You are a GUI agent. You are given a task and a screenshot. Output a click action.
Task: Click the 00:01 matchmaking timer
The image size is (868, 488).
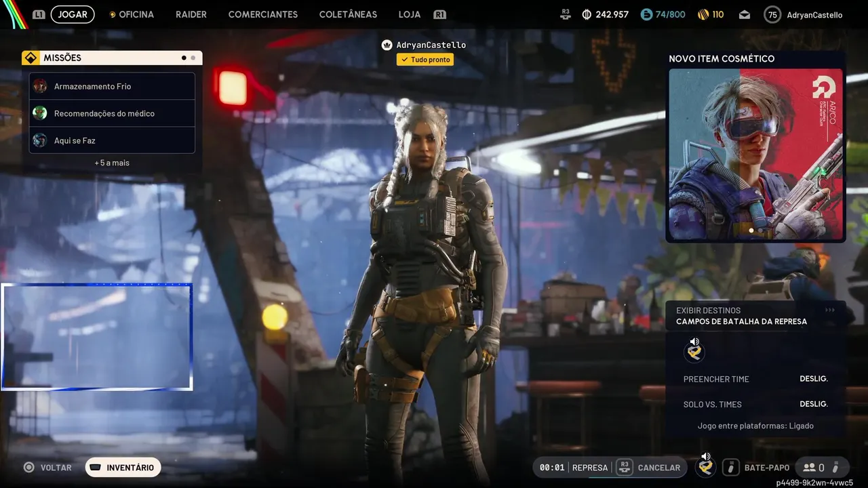[552, 468]
